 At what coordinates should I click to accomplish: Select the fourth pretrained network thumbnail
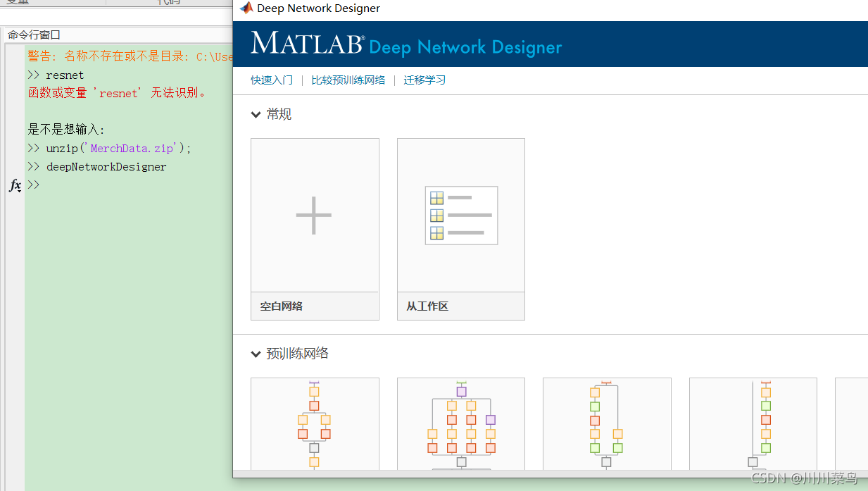pos(753,423)
